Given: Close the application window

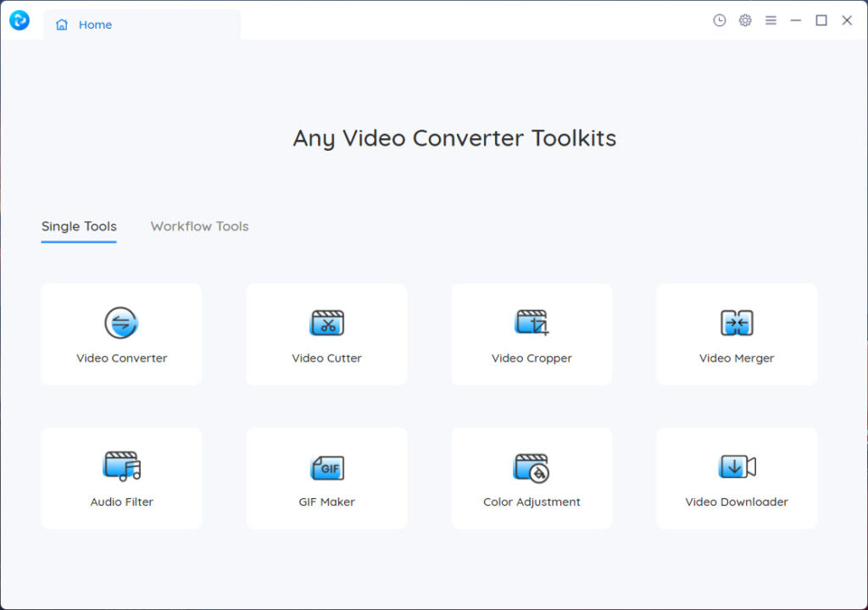Looking at the screenshot, I should (847, 20).
